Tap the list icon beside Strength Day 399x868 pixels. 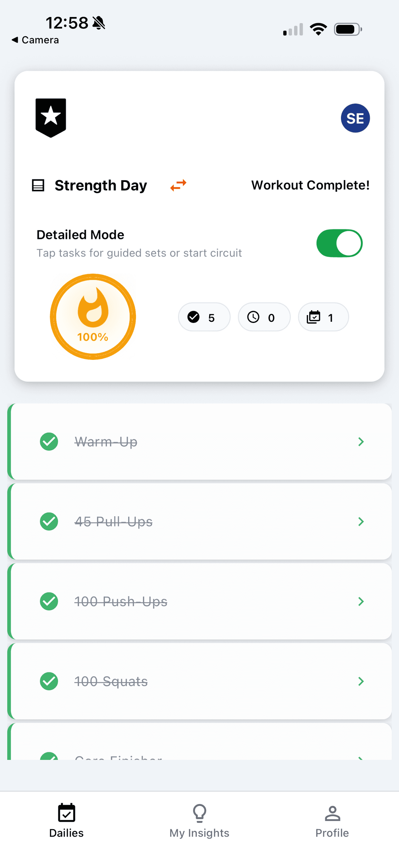pos(38,185)
